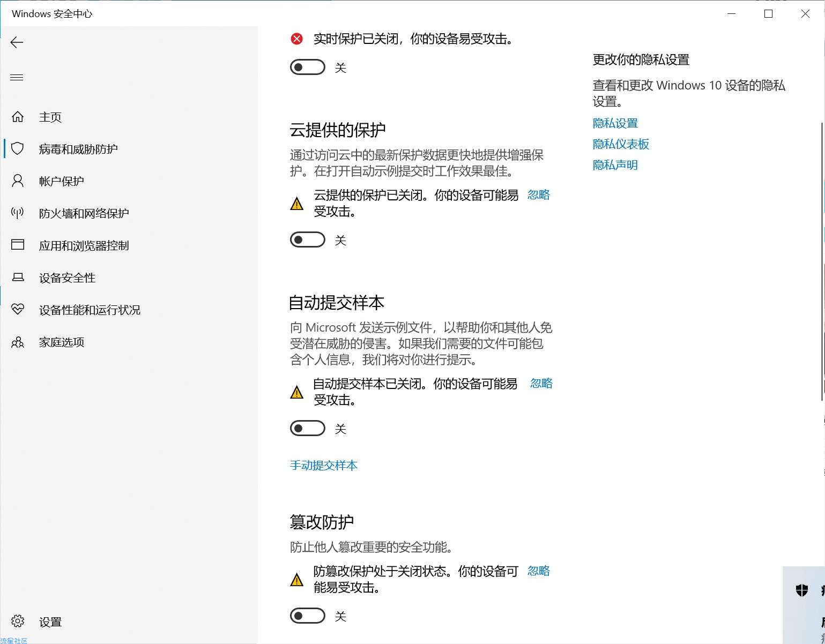The image size is (825, 644).
Task: Select 主页 in the sidebar
Action: coord(50,117)
